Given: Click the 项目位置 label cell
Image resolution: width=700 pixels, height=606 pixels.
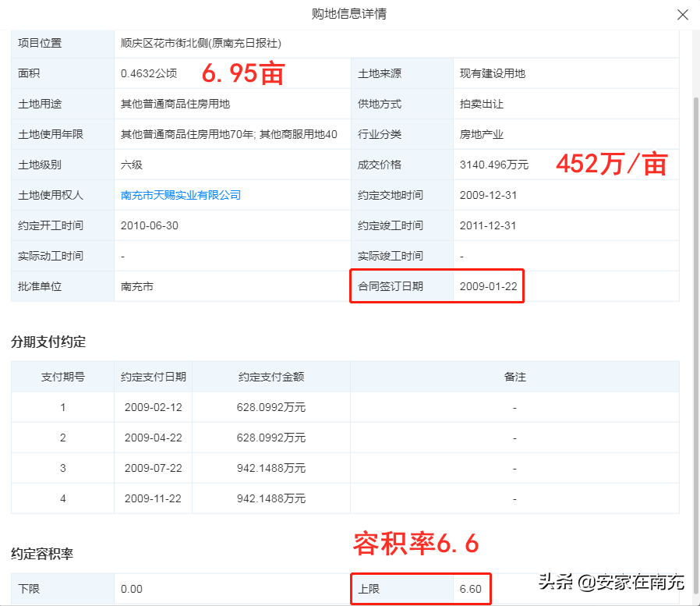Looking at the screenshot, I should click(62, 44).
